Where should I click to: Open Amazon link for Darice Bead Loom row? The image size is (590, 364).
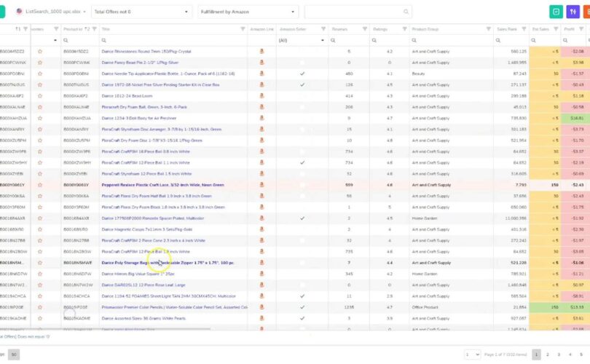pos(262,96)
